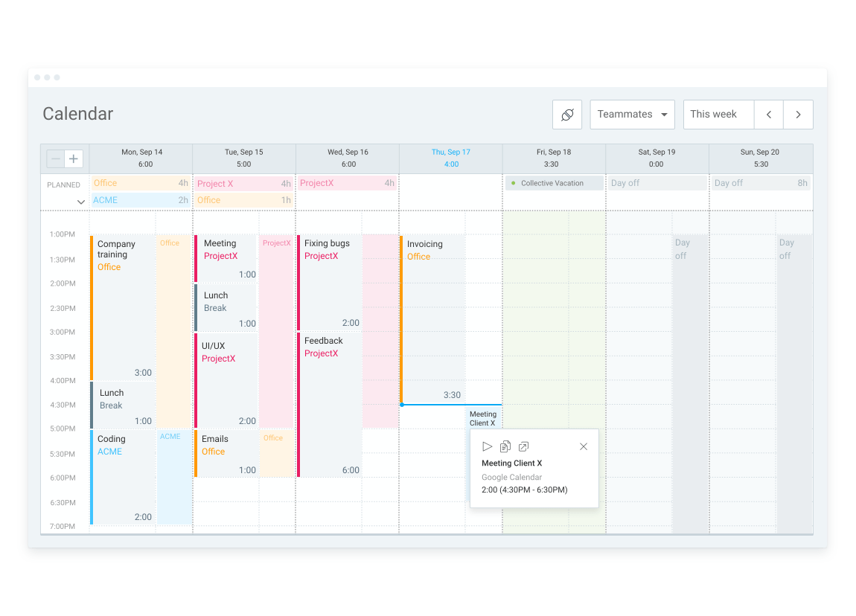Click the duplicate entry icon in popup
The height and width of the screenshot is (616, 856).
coord(505,447)
